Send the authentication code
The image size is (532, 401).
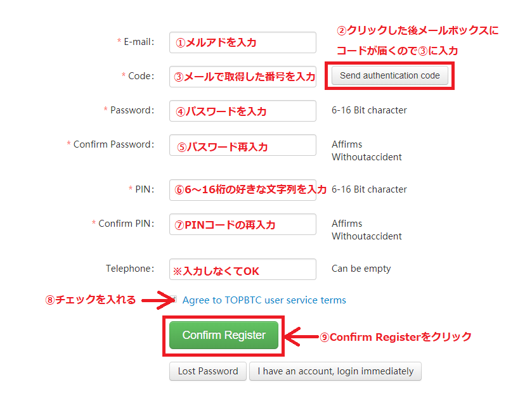pos(389,75)
